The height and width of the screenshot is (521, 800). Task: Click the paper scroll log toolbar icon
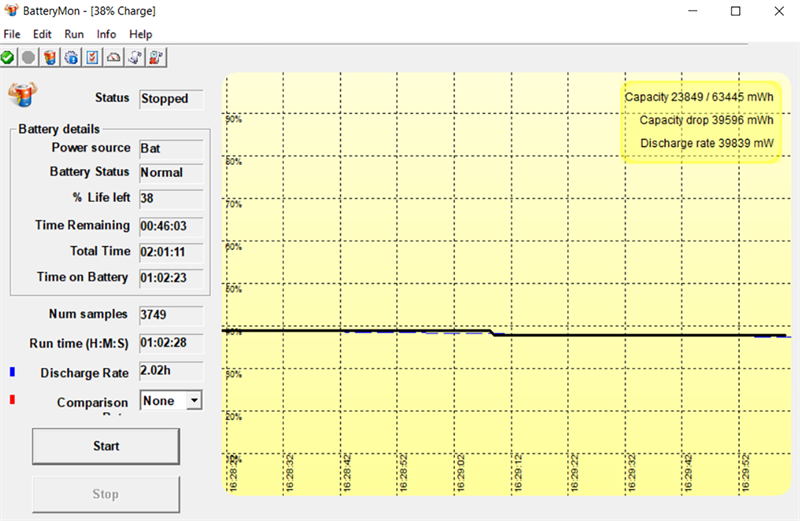click(x=135, y=57)
